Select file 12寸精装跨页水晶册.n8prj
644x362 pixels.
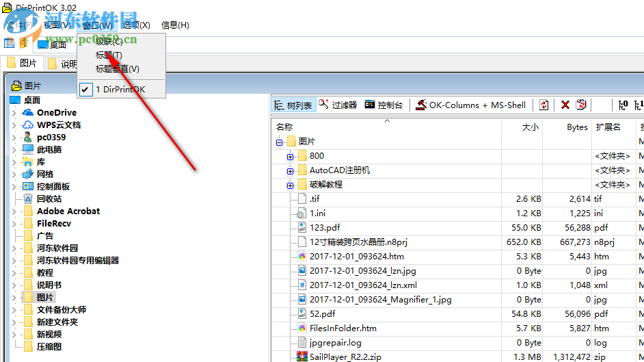pyautogui.click(x=358, y=242)
